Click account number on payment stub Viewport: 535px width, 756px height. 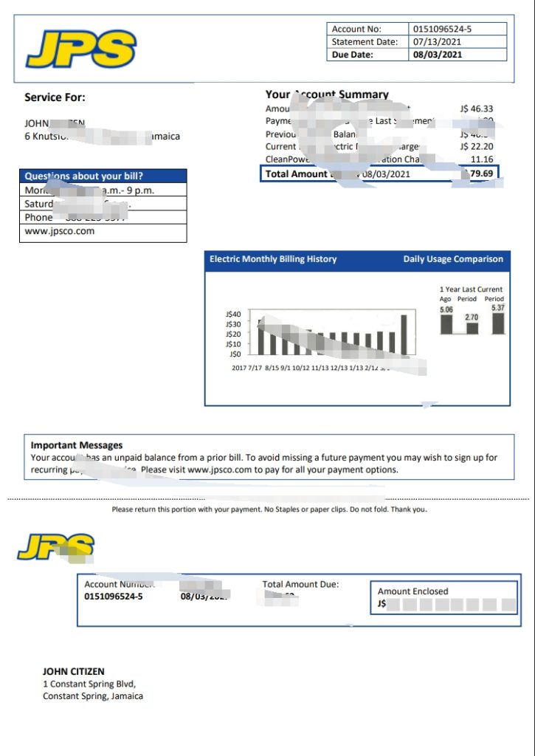(114, 597)
